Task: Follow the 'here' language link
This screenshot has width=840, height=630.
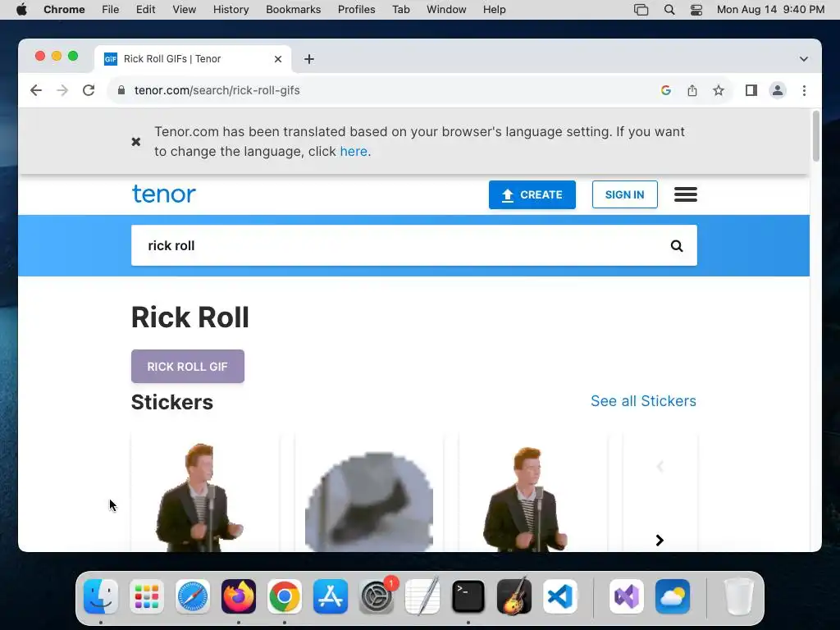Action: click(x=354, y=152)
